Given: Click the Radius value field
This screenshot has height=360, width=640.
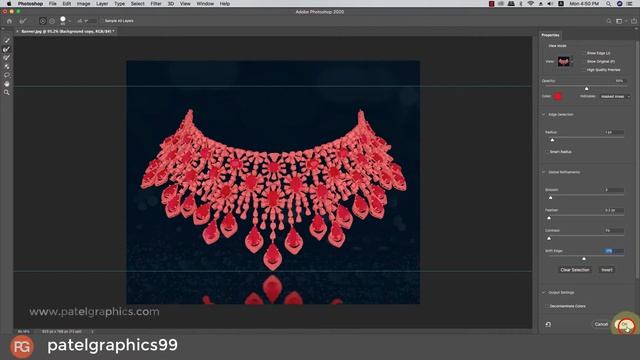Looking at the screenshot, I should tap(613, 132).
